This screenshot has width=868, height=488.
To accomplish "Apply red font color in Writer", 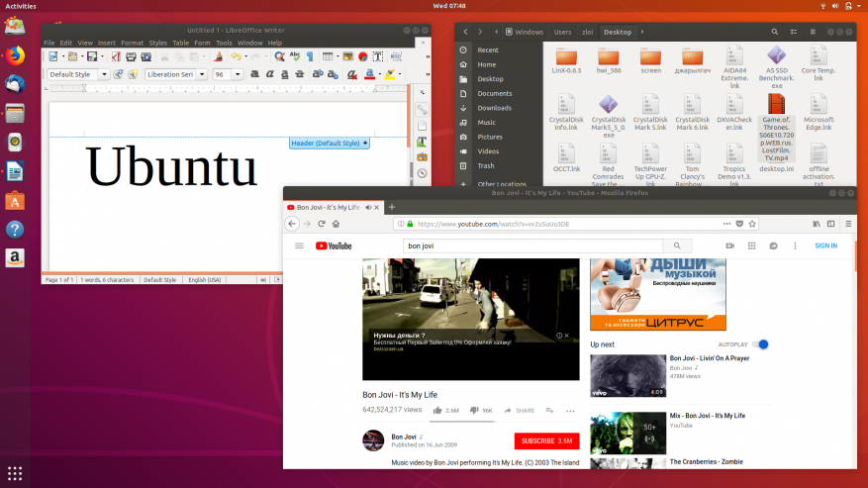I will coord(369,74).
